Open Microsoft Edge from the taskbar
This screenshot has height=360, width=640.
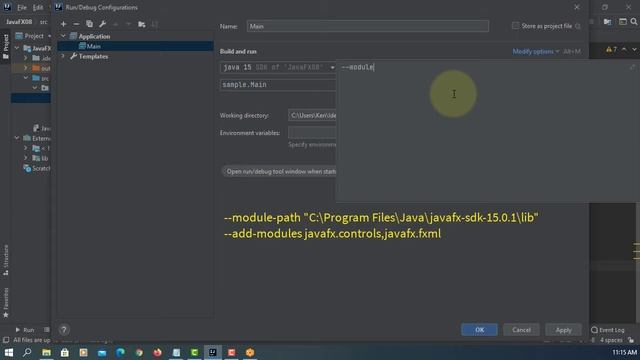pyautogui.click(x=120, y=352)
